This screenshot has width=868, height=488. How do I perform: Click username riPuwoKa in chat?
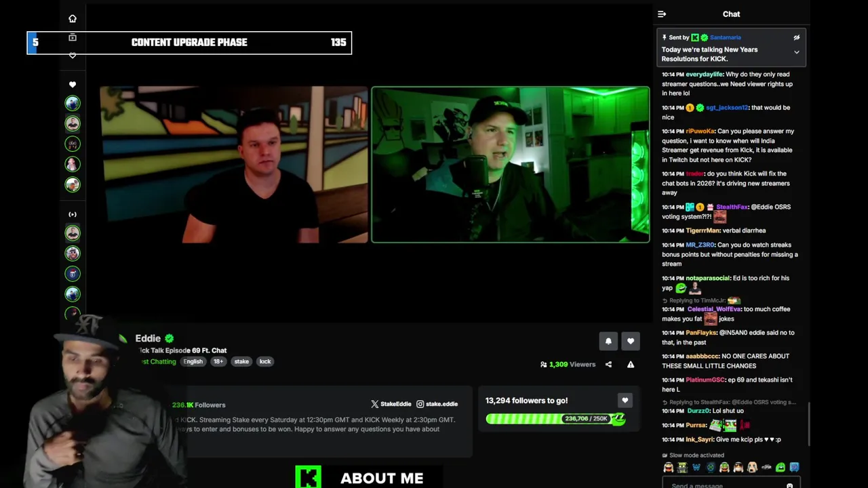tap(700, 131)
